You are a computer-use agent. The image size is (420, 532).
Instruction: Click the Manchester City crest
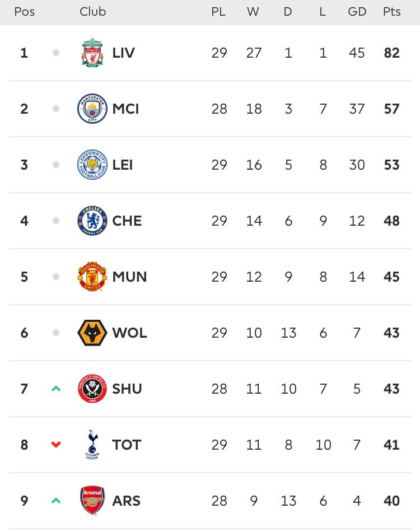(92, 109)
